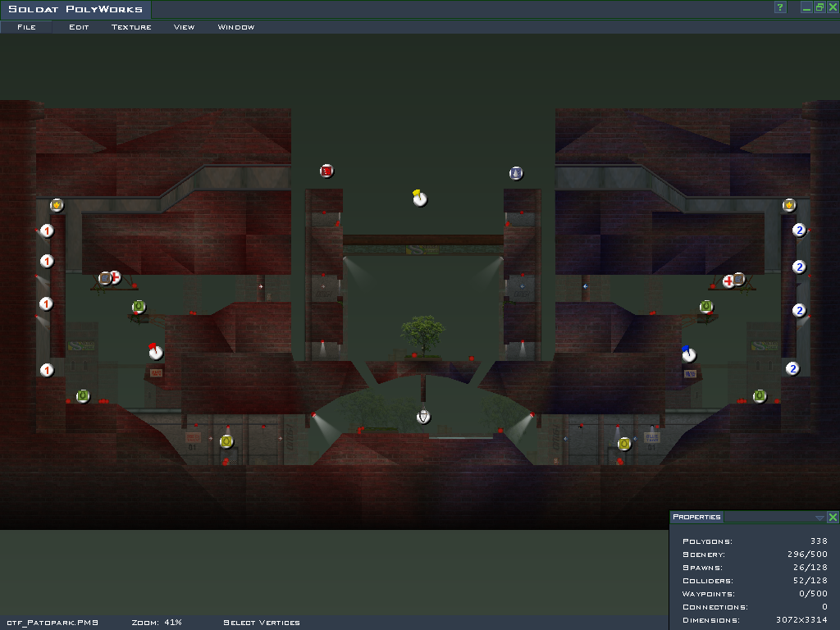Click the flame spawn icon in upper-left corridor
840x630 pixels.
click(x=57, y=205)
